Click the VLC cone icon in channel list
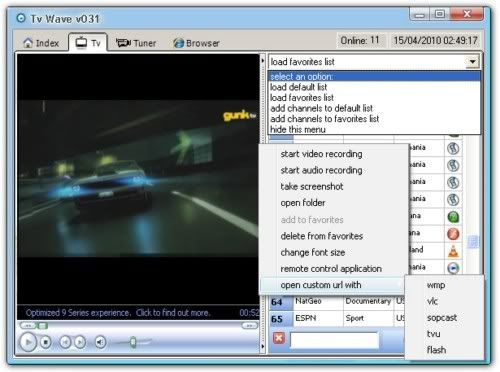 pyautogui.click(x=453, y=251)
